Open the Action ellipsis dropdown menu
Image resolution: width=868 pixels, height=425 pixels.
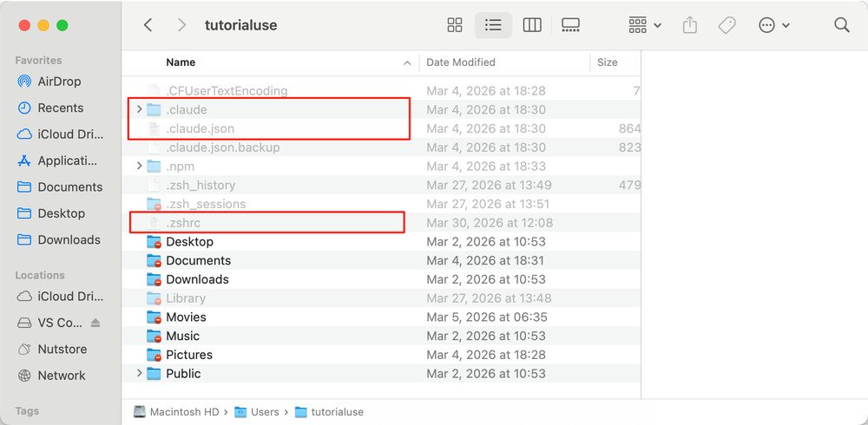tap(774, 25)
